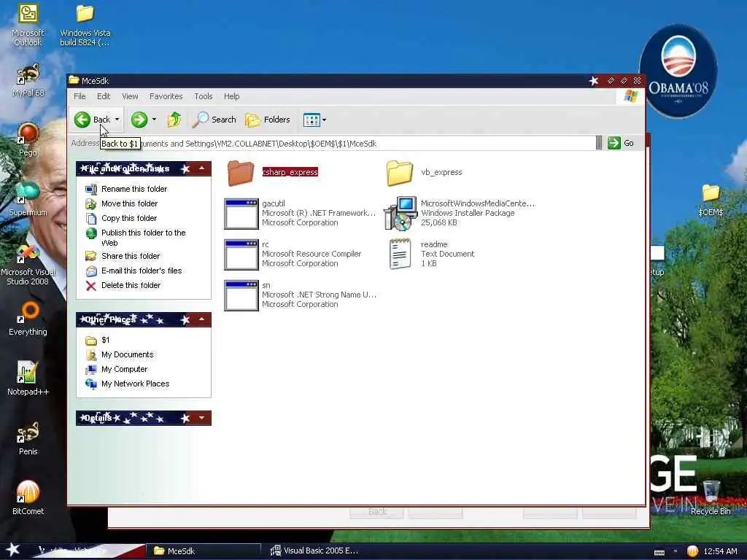Click the Start button on taskbar
The height and width of the screenshot is (560, 747).
tap(12, 550)
